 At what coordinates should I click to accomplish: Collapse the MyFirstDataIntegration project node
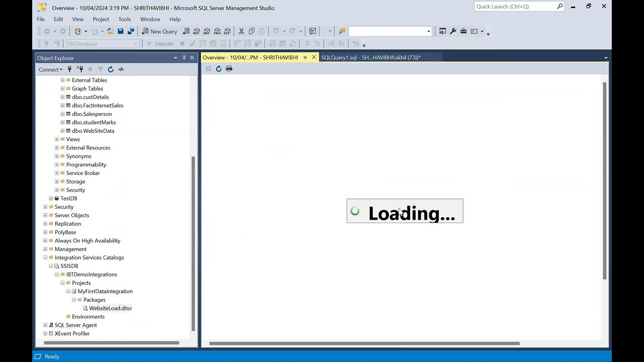pos(68,292)
